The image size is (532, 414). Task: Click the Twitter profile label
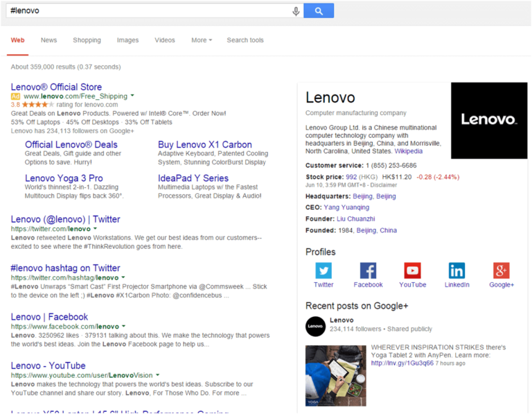(x=323, y=285)
